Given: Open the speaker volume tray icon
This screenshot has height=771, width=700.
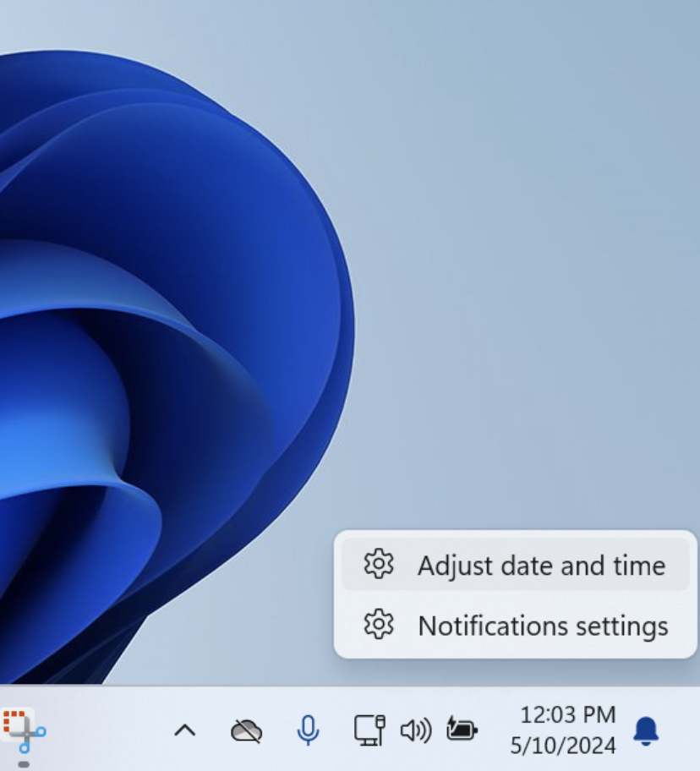Looking at the screenshot, I should (x=416, y=730).
